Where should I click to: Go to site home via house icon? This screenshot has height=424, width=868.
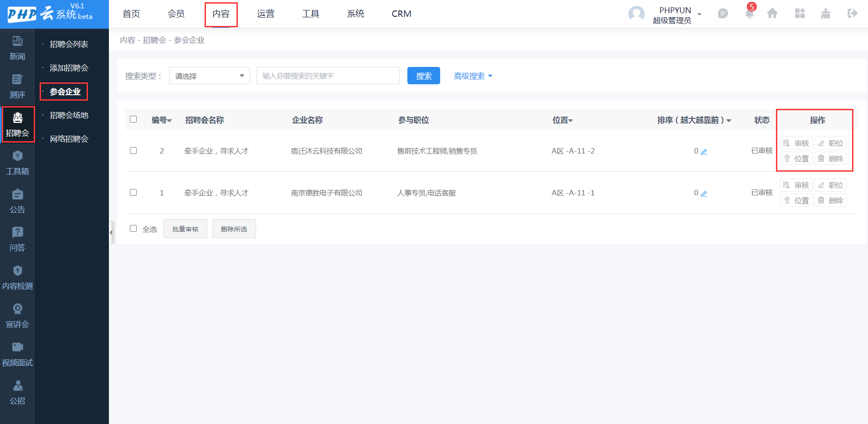tap(772, 14)
